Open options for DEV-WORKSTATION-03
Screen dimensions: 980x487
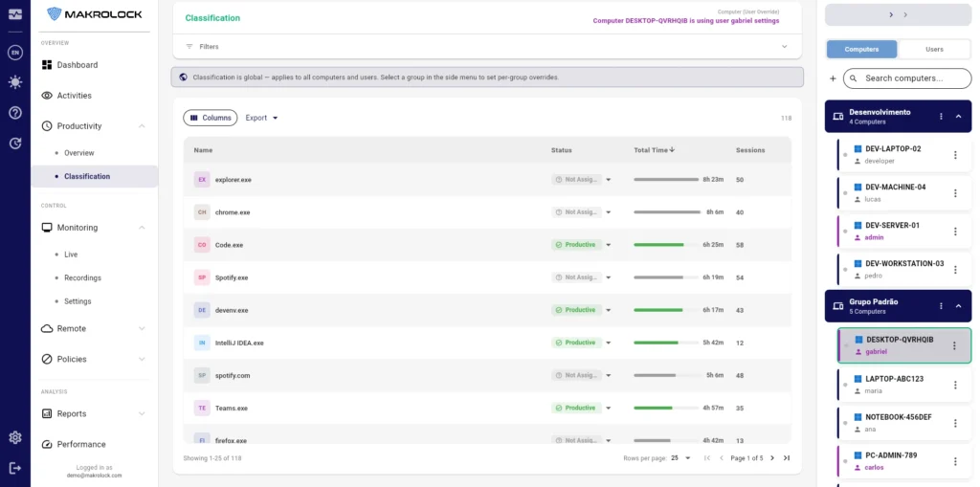pyautogui.click(x=955, y=270)
